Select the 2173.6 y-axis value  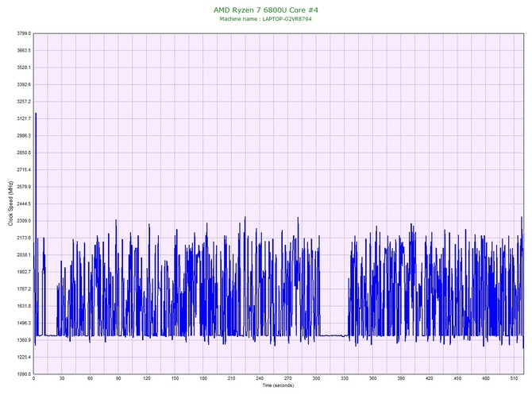24,238
